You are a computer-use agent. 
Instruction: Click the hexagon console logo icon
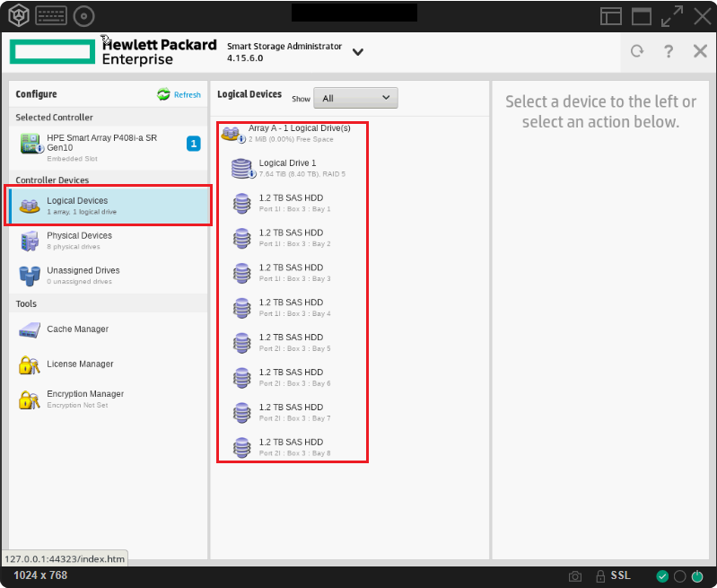(x=19, y=16)
